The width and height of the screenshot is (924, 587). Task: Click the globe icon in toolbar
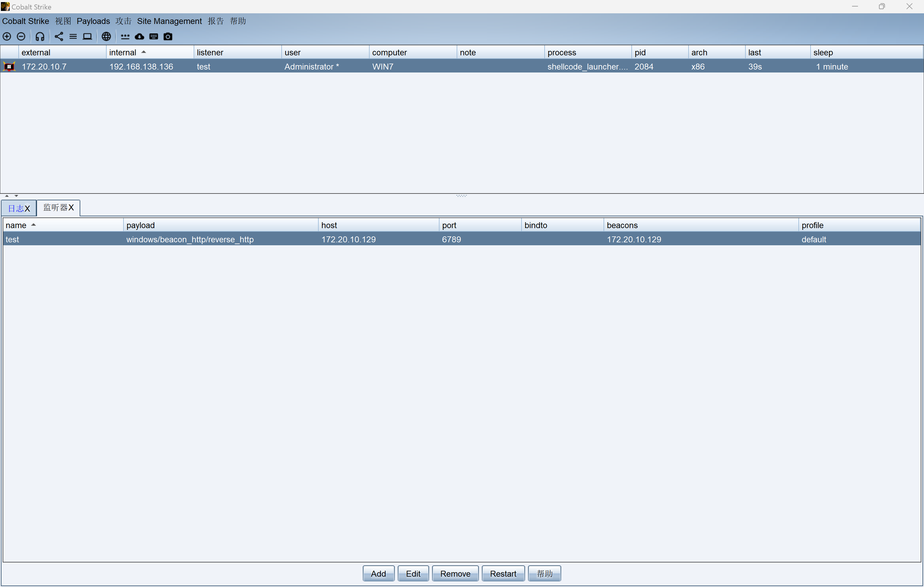click(106, 36)
